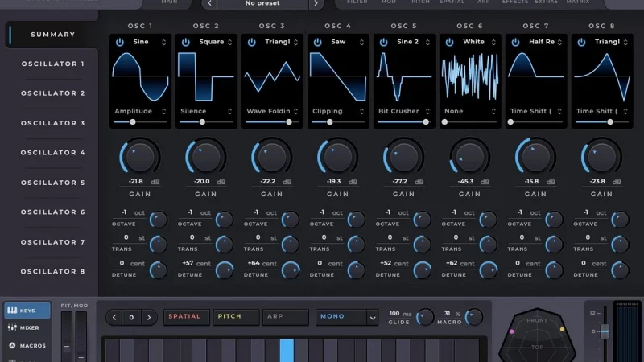Click the Keys piano icon
Image resolution: width=644 pixels, height=362 pixels.
click(x=13, y=311)
